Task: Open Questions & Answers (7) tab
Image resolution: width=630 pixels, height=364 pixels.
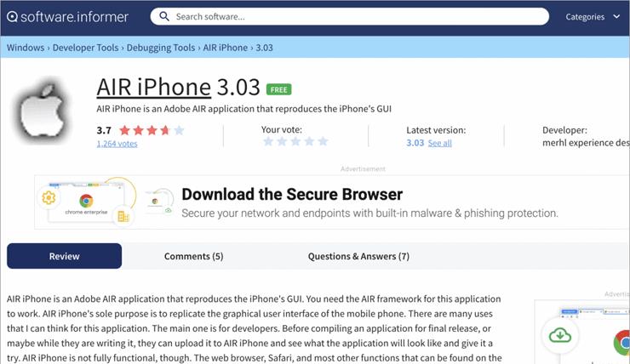Action: pyautogui.click(x=358, y=256)
